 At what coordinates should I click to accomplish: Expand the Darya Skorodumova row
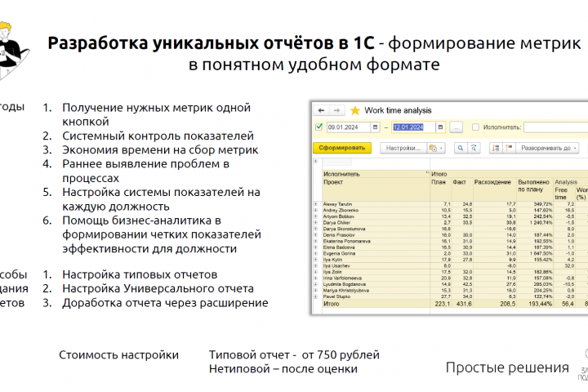tap(315, 229)
